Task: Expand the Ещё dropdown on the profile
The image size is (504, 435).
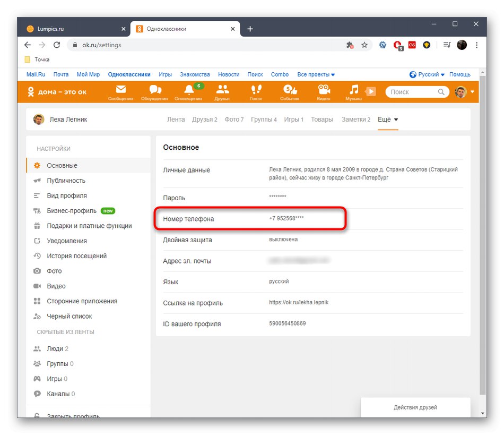Action: tap(387, 119)
